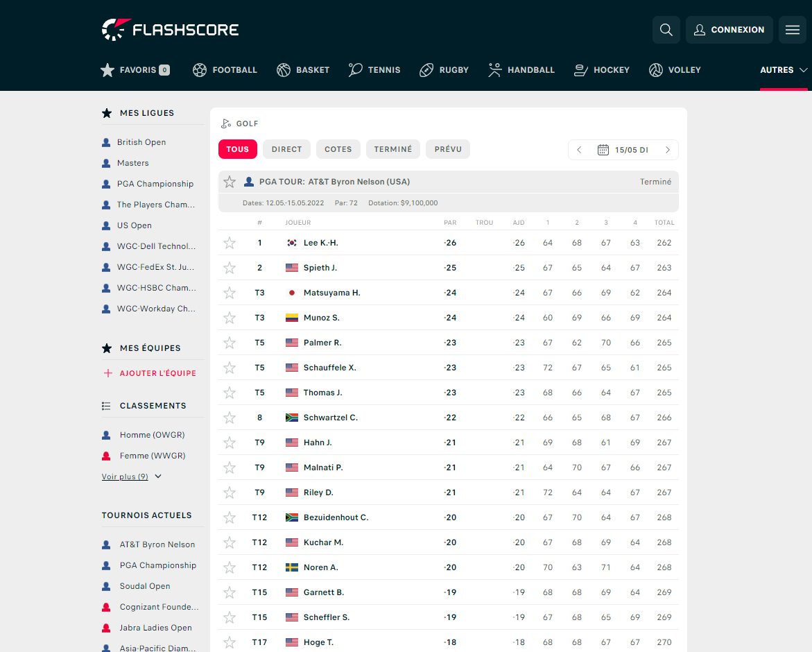Click South Korea flag beside Lee K.-H.
This screenshot has height=652, width=812.
[x=292, y=243]
